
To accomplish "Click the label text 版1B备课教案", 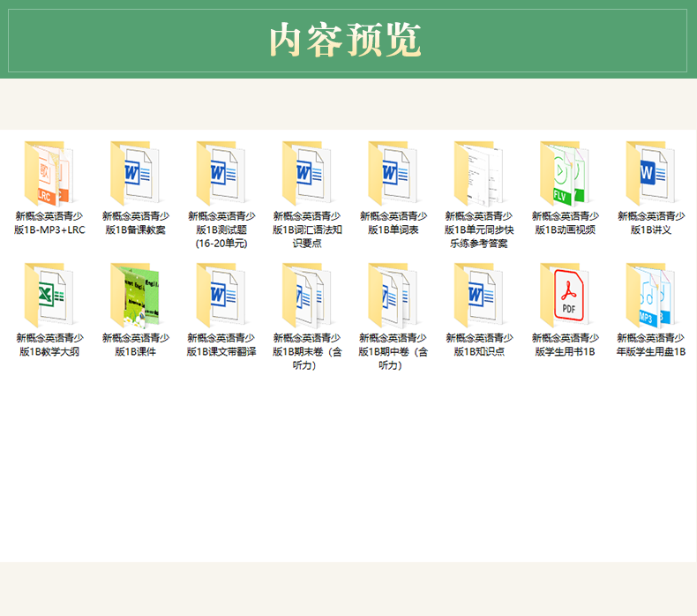I will tap(135, 230).
